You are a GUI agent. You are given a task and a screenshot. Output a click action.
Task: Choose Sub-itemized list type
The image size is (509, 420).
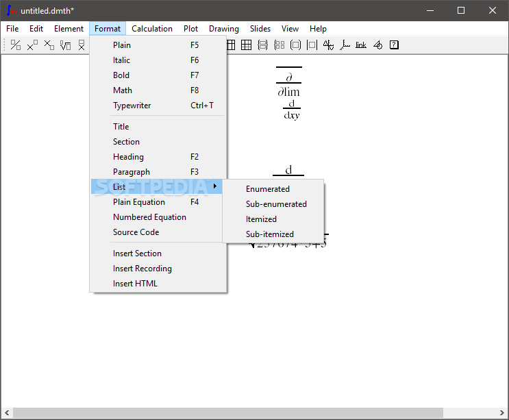(x=273, y=234)
